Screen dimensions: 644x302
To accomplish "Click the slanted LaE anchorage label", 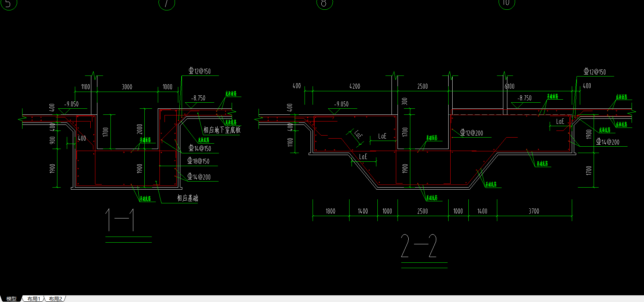I will (x=358, y=134).
